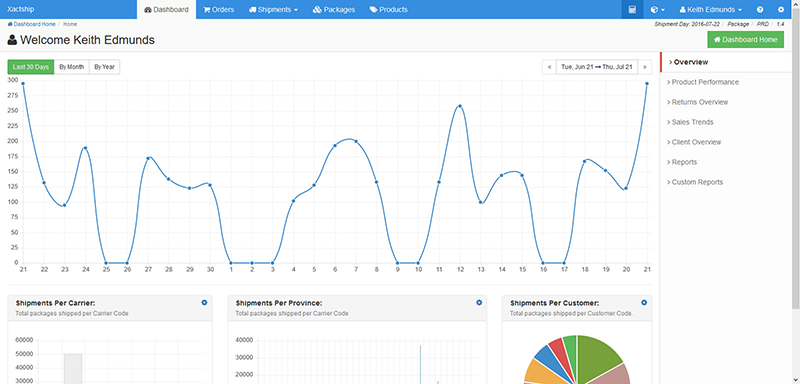Click the Tue, Jun 21 date range field
Viewport: 800px width, 384px height.
point(597,67)
